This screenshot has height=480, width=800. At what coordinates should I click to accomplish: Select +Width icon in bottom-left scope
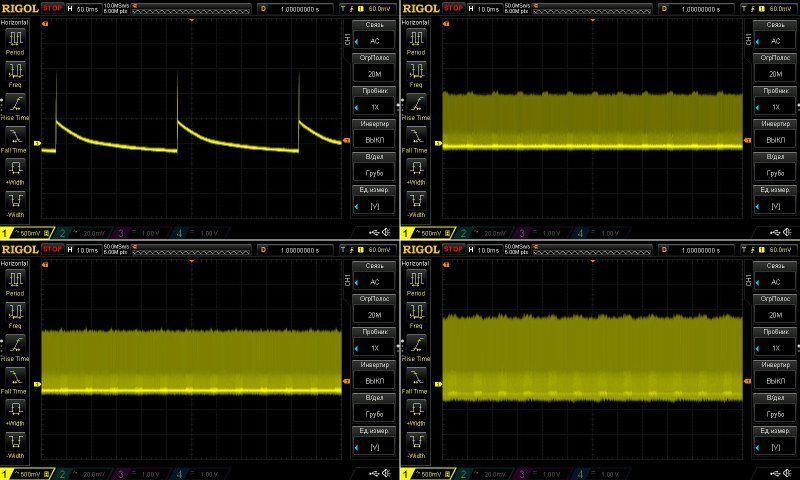16,412
